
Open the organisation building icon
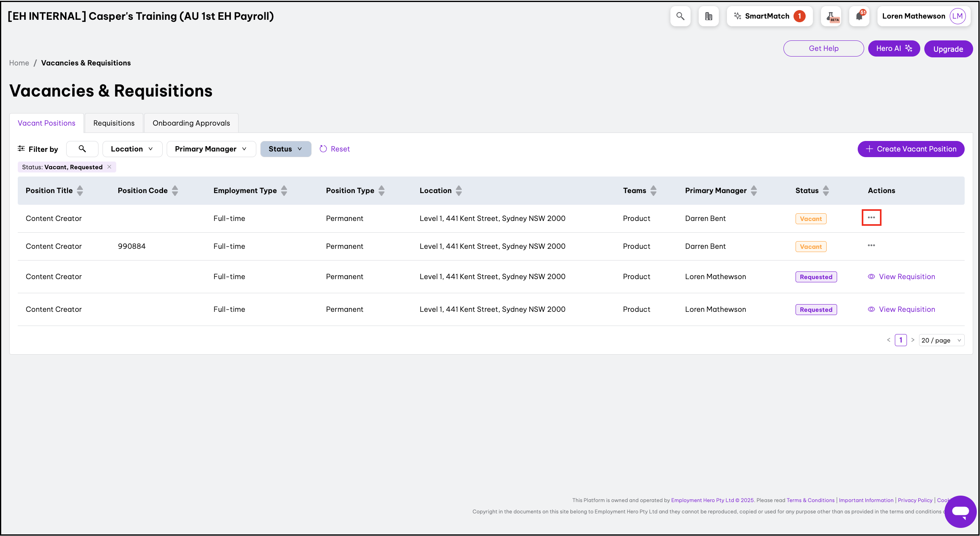point(708,16)
